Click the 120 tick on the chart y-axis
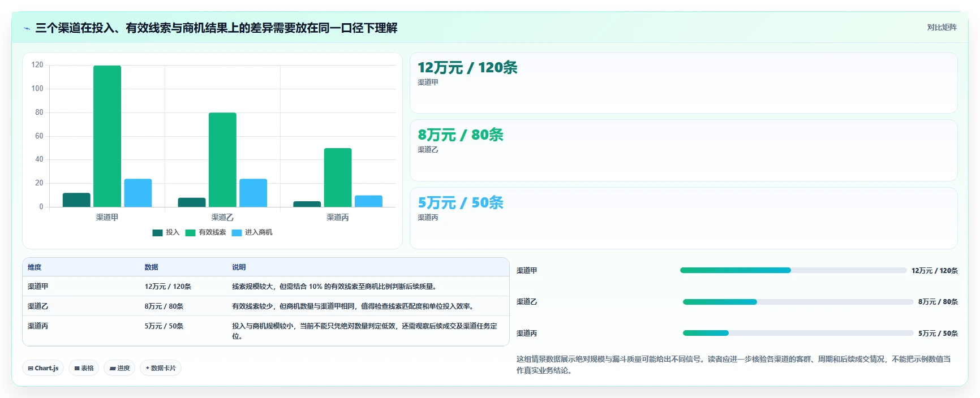Viewport: 980px width, 398px height. coord(37,65)
